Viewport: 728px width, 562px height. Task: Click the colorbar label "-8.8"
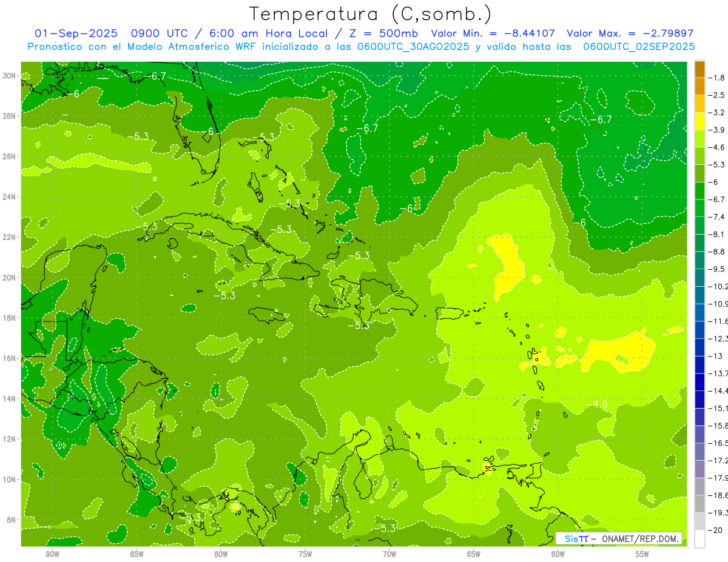tap(716, 252)
